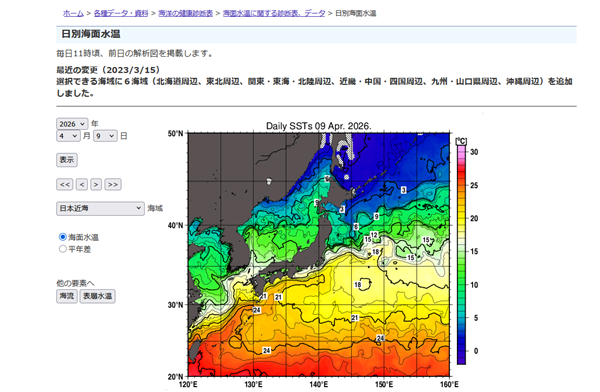Screen dimensions: 600x392
Task: Expand the year dropdown showing 2026
Action: point(72,124)
